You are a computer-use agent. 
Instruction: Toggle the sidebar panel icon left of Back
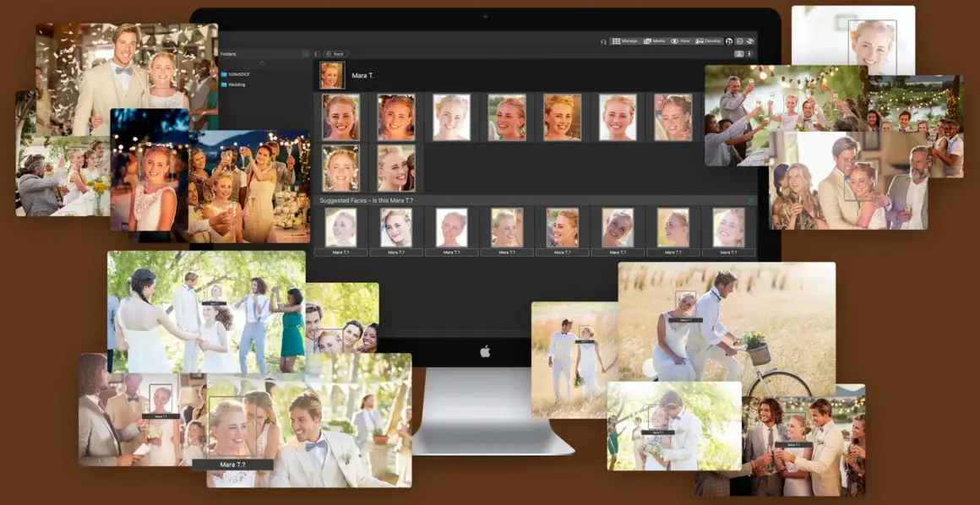point(318,54)
